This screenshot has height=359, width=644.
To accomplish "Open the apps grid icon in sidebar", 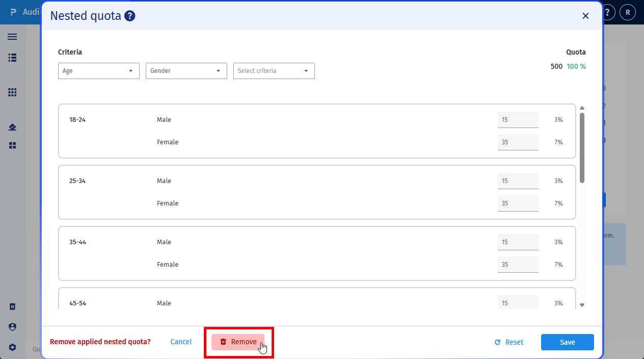I will pyautogui.click(x=12, y=92).
